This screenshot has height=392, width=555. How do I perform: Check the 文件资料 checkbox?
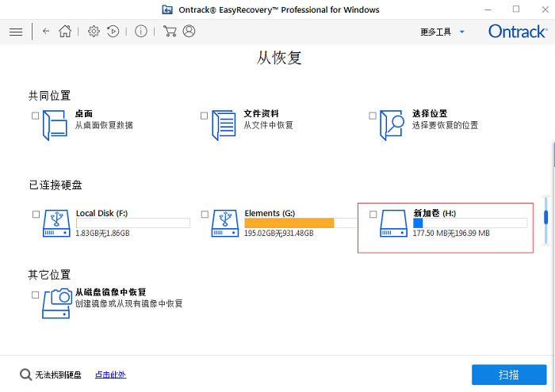tap(204, 116)
